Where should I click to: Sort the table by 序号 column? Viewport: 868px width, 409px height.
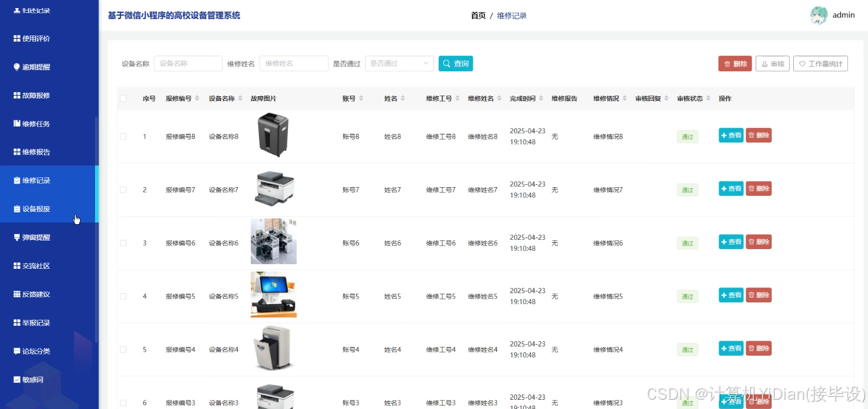tap(149, 98)
